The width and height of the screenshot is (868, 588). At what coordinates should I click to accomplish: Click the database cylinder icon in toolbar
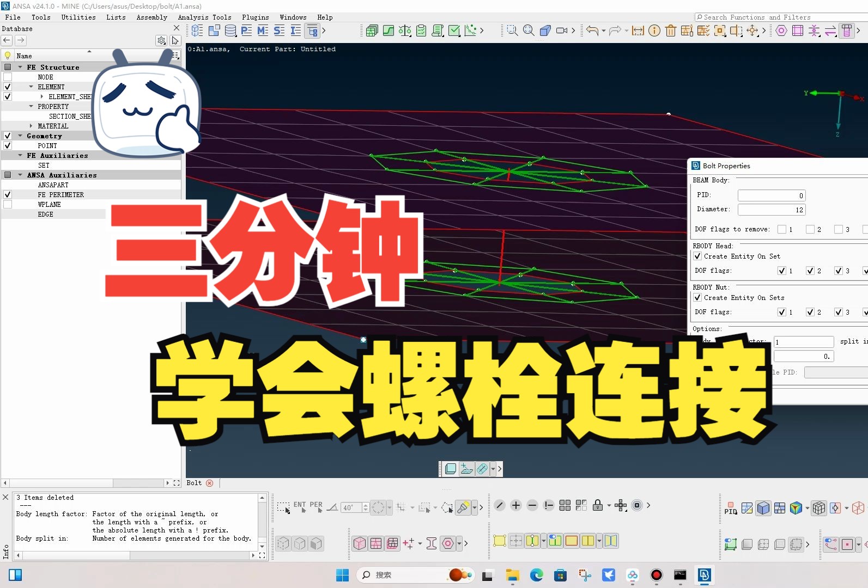point(230,30)
